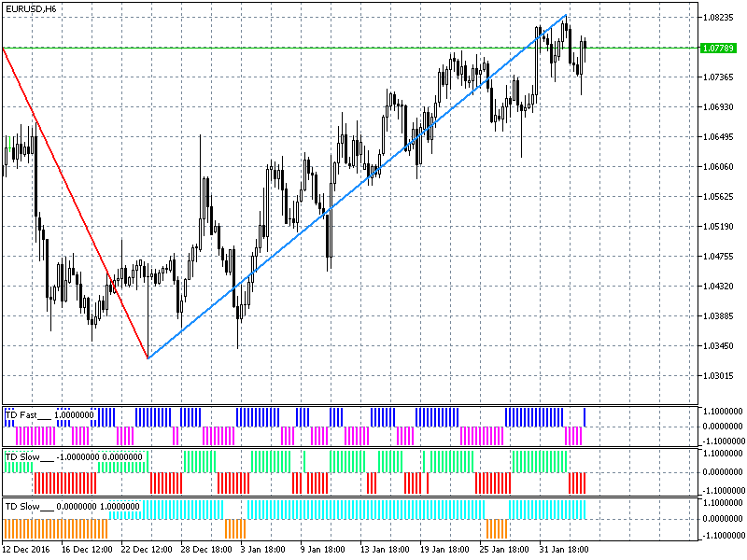Click the 28 Dec 18:00 time label
The image size is (747, 560).
pos(206,550)
